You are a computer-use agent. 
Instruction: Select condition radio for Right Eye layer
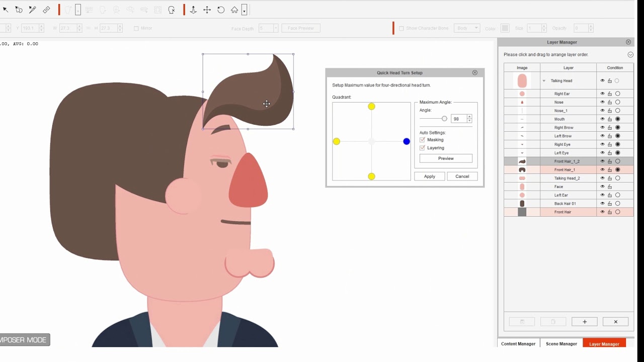pos(618,144)
